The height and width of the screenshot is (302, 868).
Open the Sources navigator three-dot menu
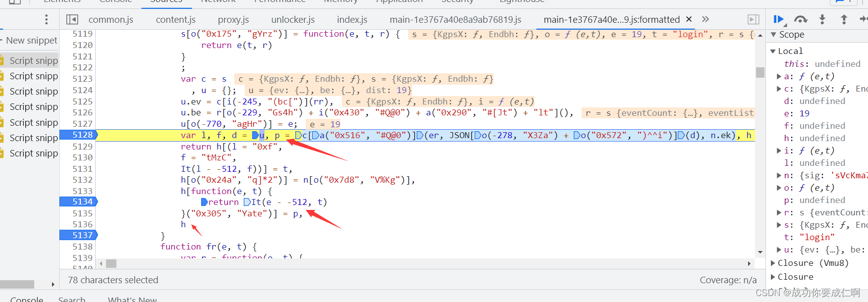coord(47,19)
